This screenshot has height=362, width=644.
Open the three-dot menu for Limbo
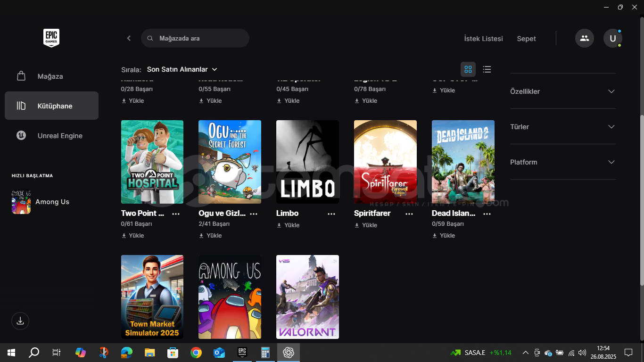331,214
